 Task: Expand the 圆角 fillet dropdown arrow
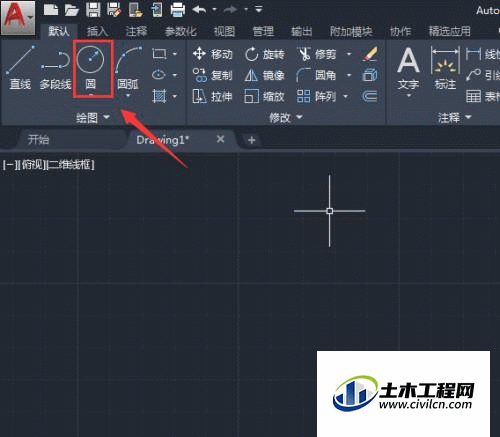point(349,75)
